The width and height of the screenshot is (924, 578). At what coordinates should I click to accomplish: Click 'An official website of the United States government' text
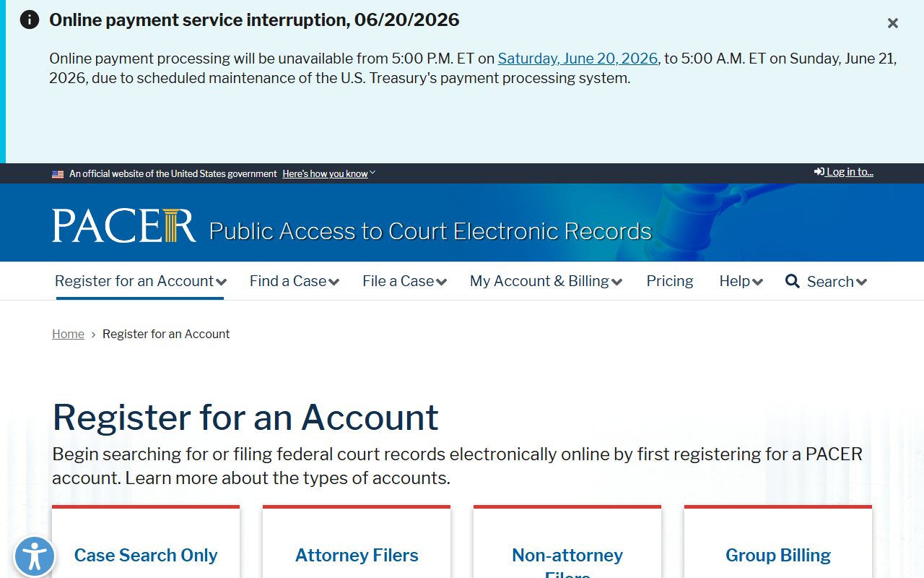pos(173,174)
